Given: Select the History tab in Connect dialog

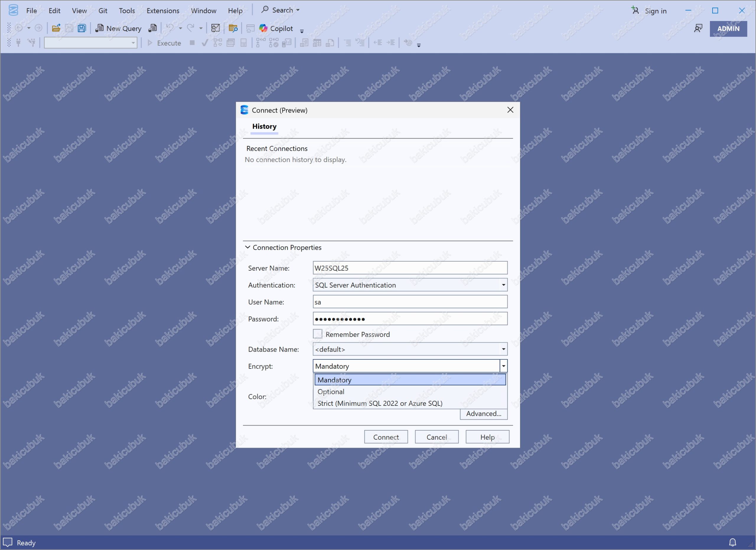Looking at the screenshot, I should click(264, 126).
